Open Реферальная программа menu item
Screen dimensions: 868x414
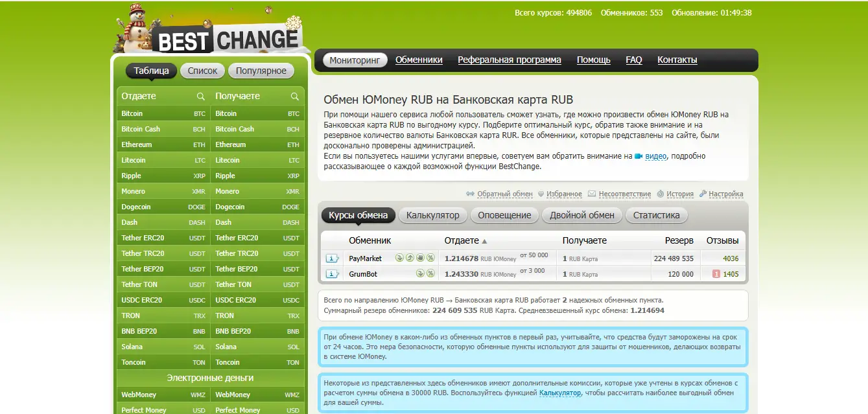[x=510, y=60]
